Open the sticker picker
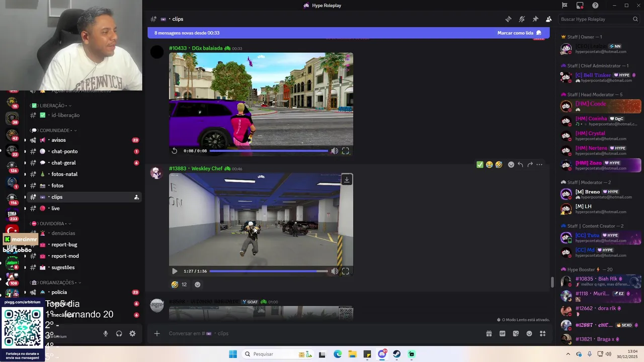The width and height of the screenshot is (644, 362). (516, 333)
